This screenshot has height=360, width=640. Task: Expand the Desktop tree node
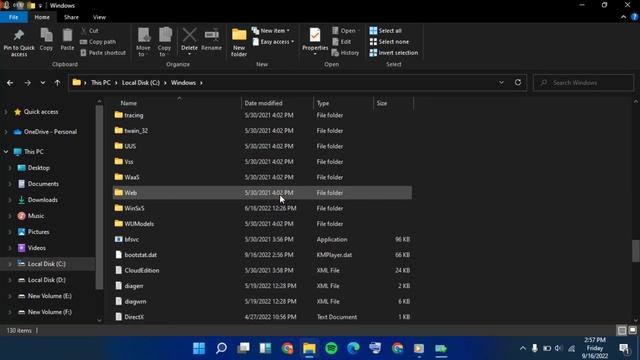10,168
